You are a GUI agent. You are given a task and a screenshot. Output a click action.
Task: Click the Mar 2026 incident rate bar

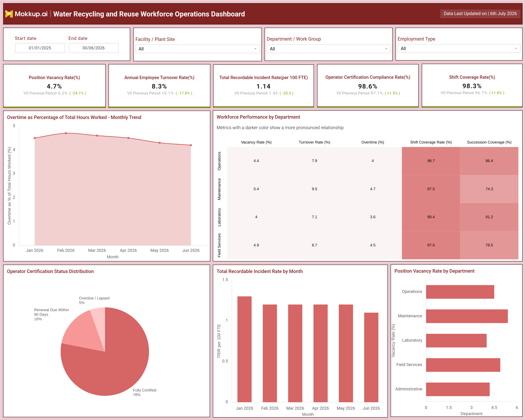[295, 353]
